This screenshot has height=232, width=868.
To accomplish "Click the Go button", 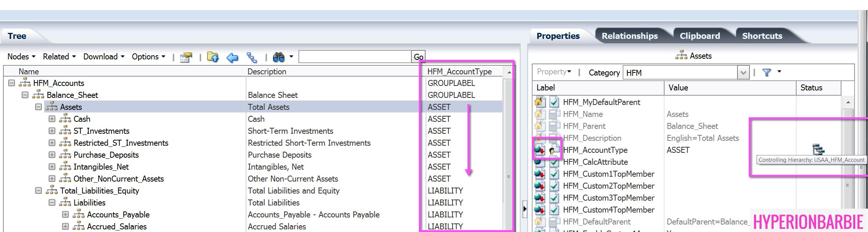I will pyautogui.click(x=418, y=57).
